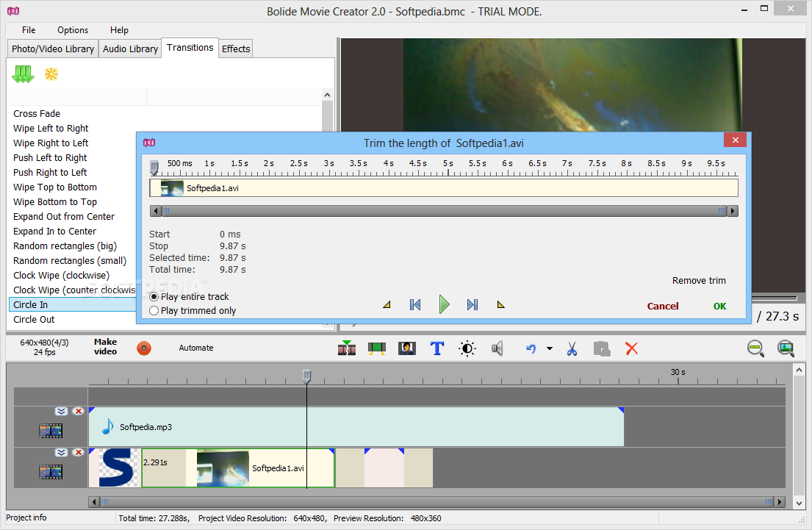812x530 pixels.
Task: Select the Transitions tab
Action: click(x=190, y=48)
